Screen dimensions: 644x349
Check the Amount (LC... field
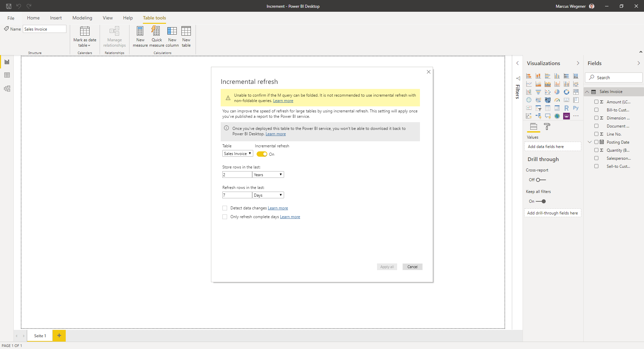click(x=596, y=102)
